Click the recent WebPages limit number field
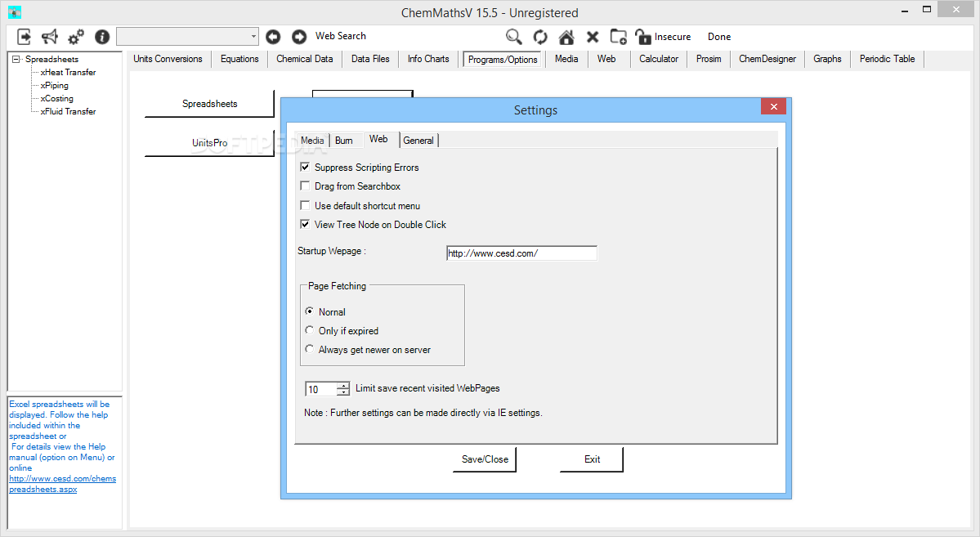The width and height of the screenshot is (980, 537). click(321, 389)
